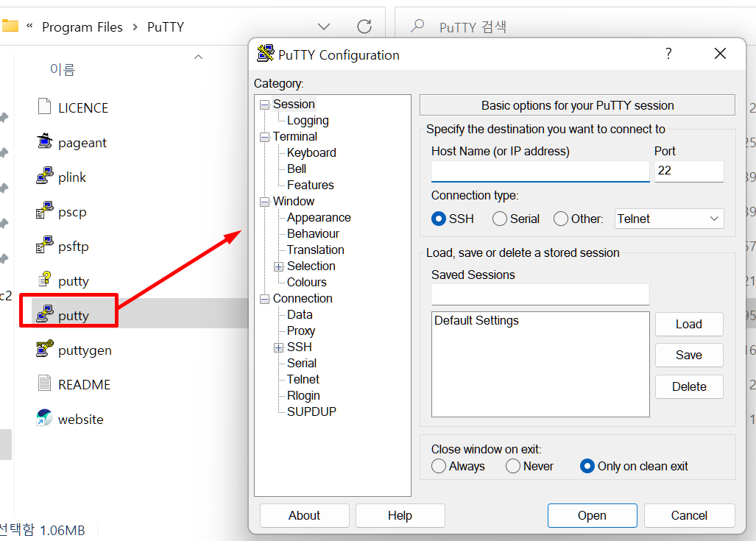Click the Delete session button
The width and height of the screenshot is (756, 541).
coord(689,386)
